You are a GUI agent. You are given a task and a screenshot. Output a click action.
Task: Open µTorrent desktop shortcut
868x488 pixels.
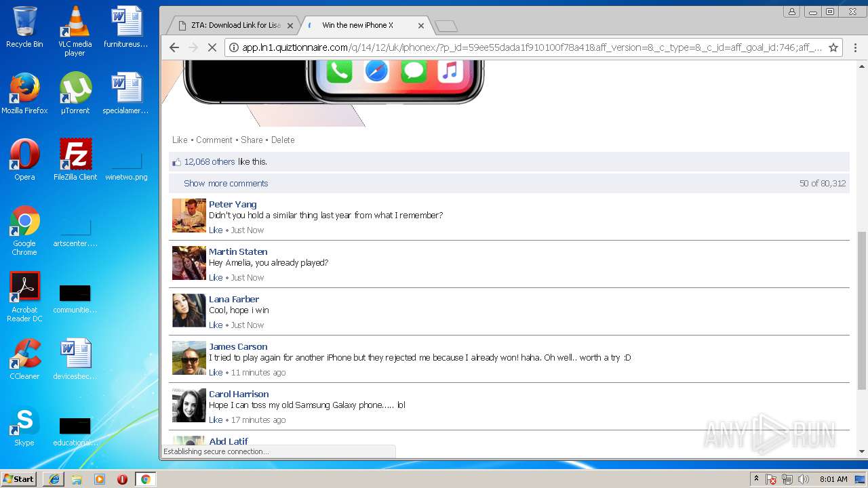[x=75, y=94]
